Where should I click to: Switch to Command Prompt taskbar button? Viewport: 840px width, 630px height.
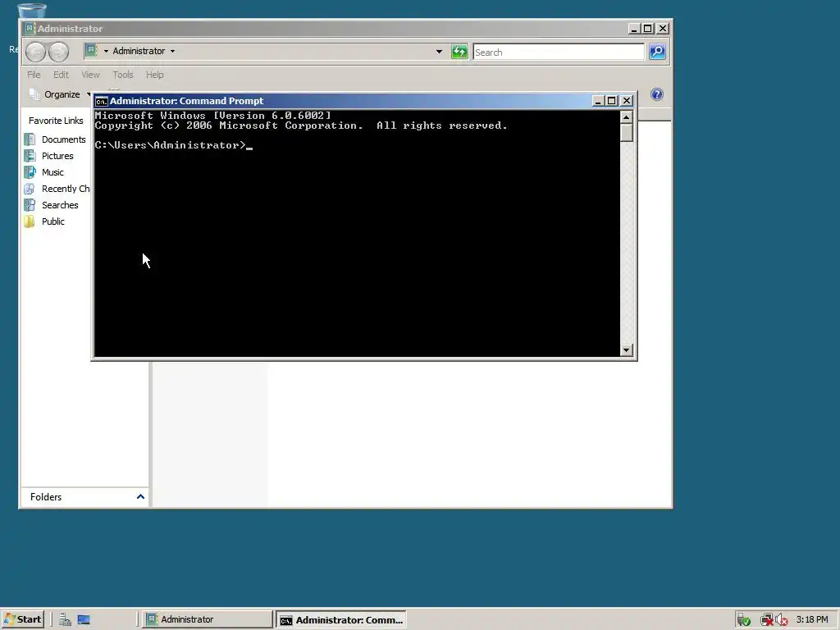pos(341,620)
